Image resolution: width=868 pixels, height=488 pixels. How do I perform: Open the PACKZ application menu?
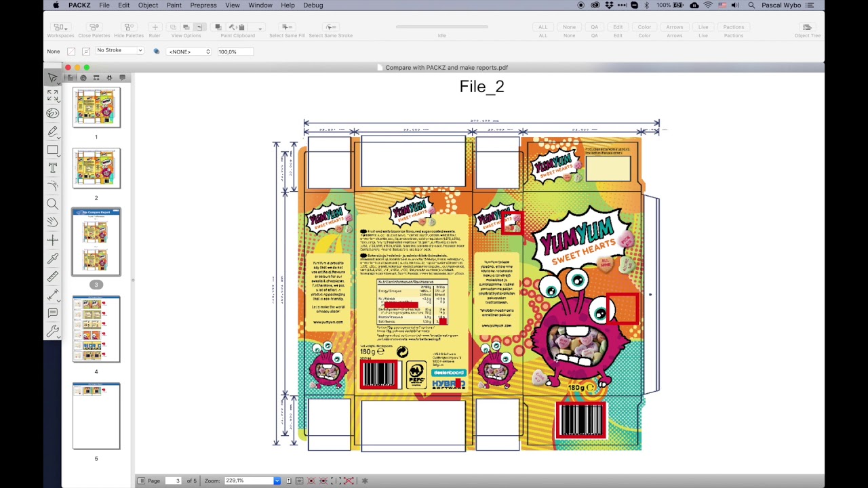(79, 5)
